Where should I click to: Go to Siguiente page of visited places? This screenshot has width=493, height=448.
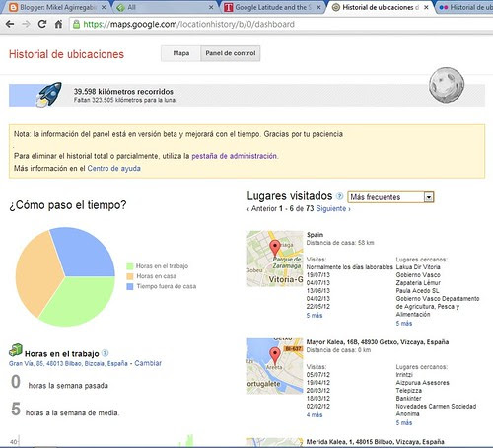tap(333, 208)
